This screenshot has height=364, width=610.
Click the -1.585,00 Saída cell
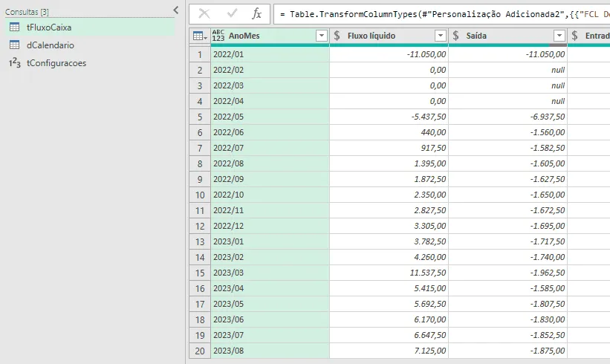click(507, 288)
